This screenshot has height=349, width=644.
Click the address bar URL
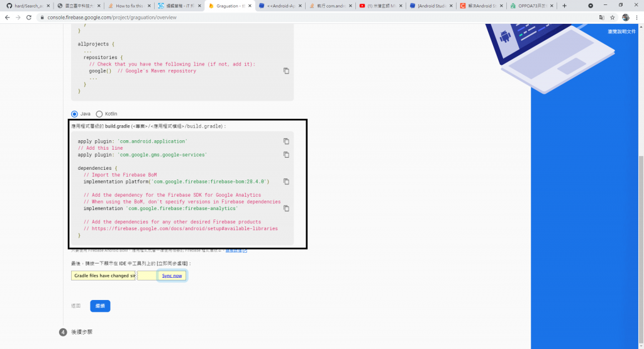pyautogui.click(x=112, y=18)
